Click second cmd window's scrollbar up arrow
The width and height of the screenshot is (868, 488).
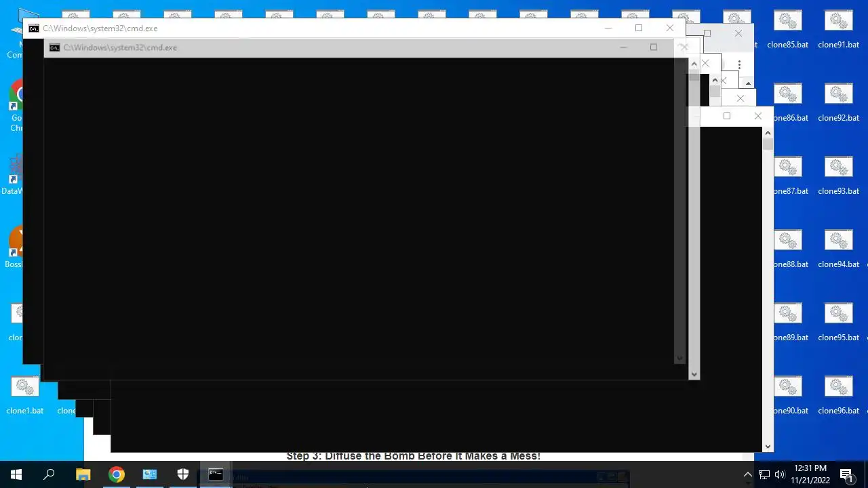pos(693,64)
